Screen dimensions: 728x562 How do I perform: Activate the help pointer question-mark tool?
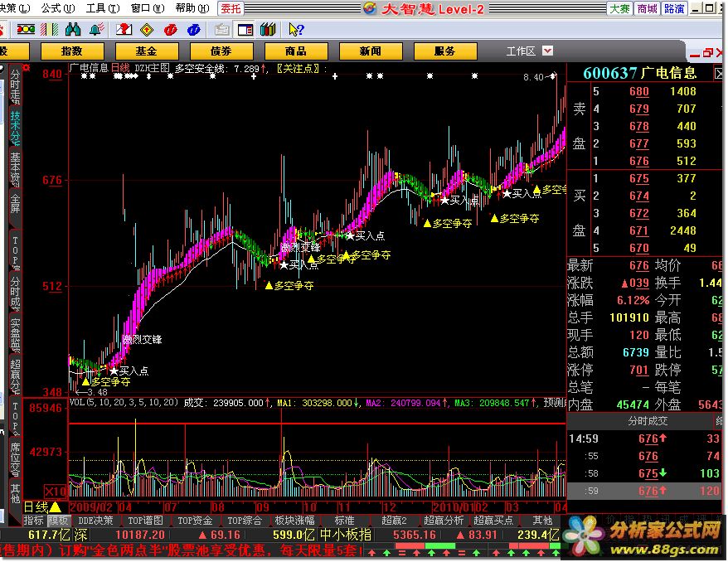pyautogui.click(x=295, y=30)
